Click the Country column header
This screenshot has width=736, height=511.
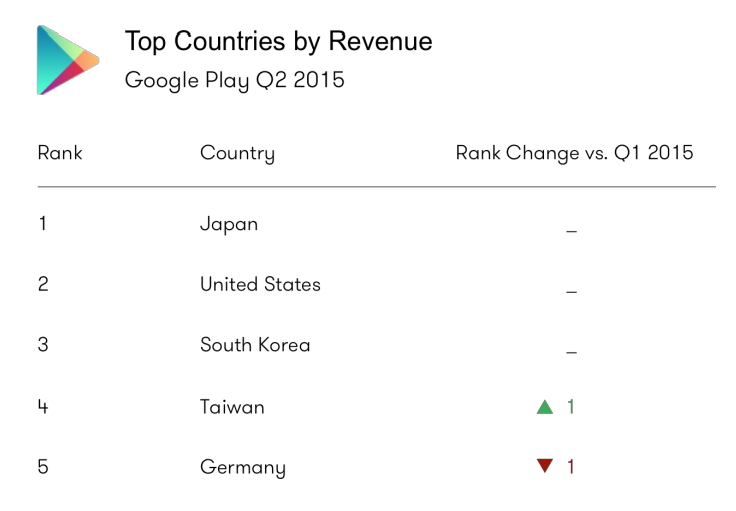point(237,154)
